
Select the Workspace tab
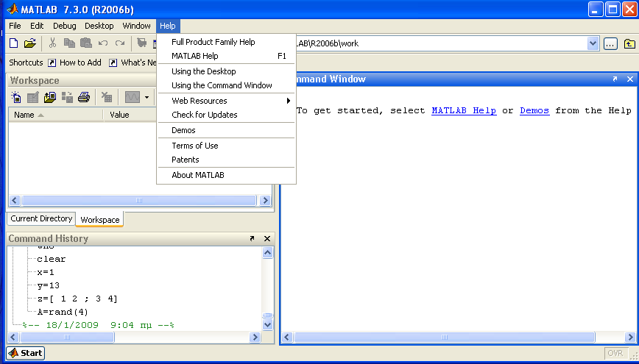100,219
